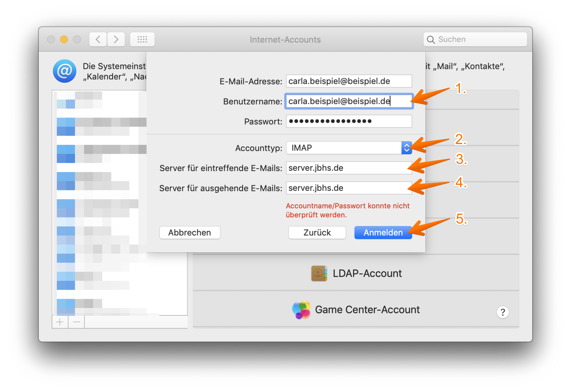Image resolution: width=571 pixels, height=392 pixels.
Task: Minimize window with the yellow button
Action: (64, 39)
